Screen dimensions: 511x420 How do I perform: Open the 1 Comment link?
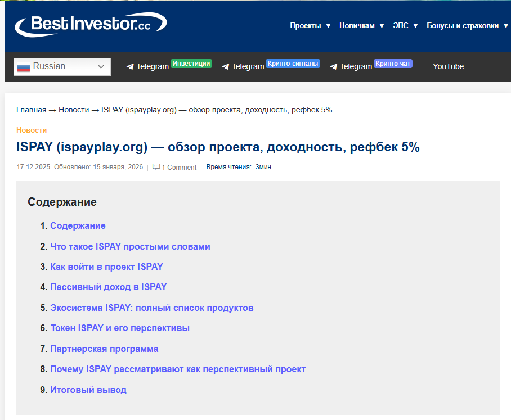click(x=179, y=168)
